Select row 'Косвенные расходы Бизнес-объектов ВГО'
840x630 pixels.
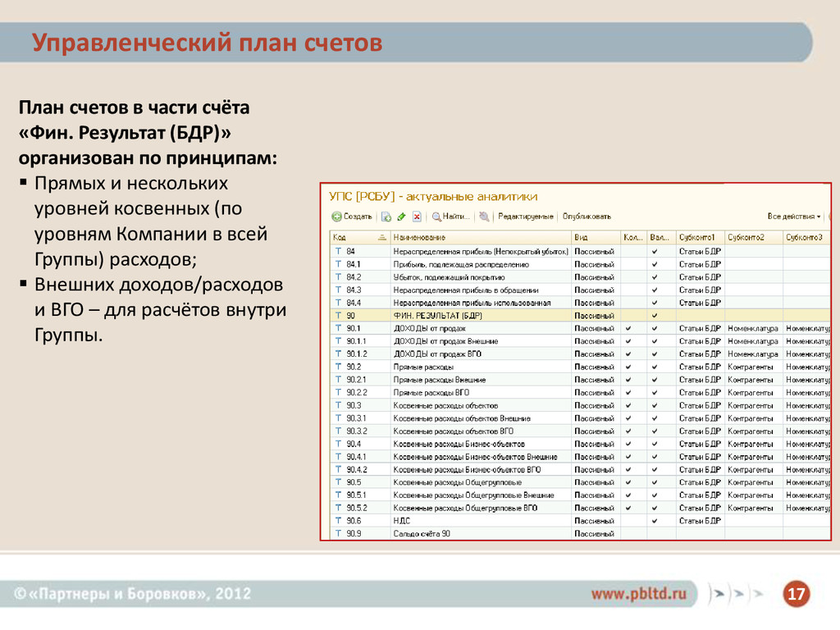coord(580,470)
